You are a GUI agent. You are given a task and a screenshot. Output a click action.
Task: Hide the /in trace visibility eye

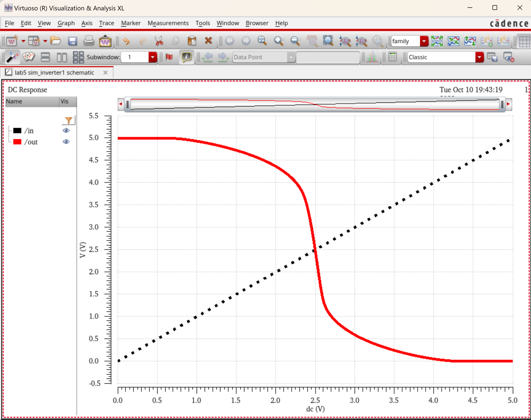coord(66,131)
